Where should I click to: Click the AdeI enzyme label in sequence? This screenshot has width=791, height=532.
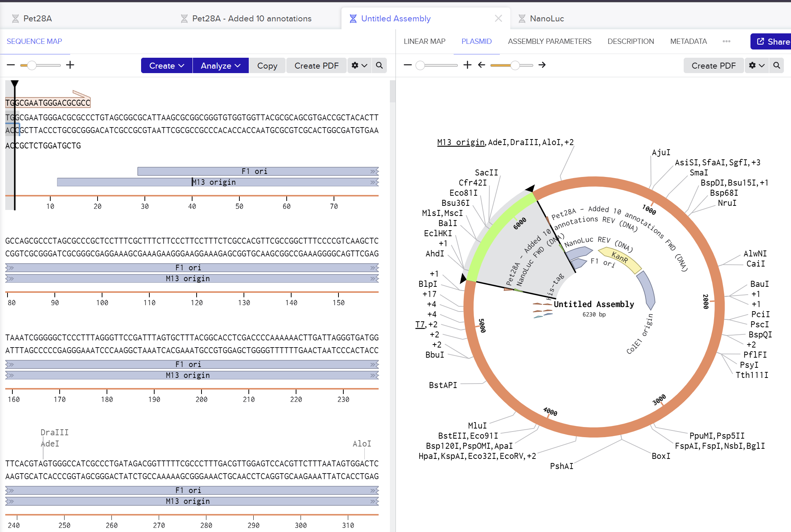pyautogui.click(x=50, y=444)
